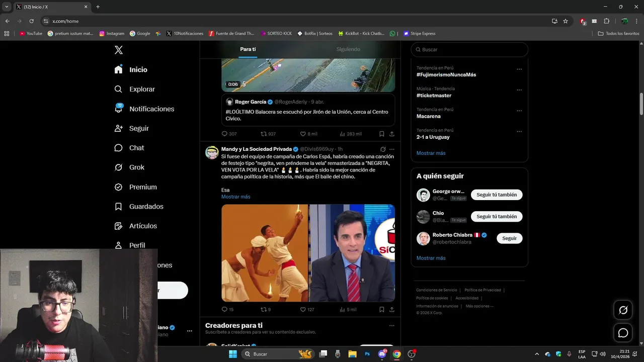The width and height of the screenshot is (644, 362).
Task: Open the candle dancers image
Action: (265, 253)
